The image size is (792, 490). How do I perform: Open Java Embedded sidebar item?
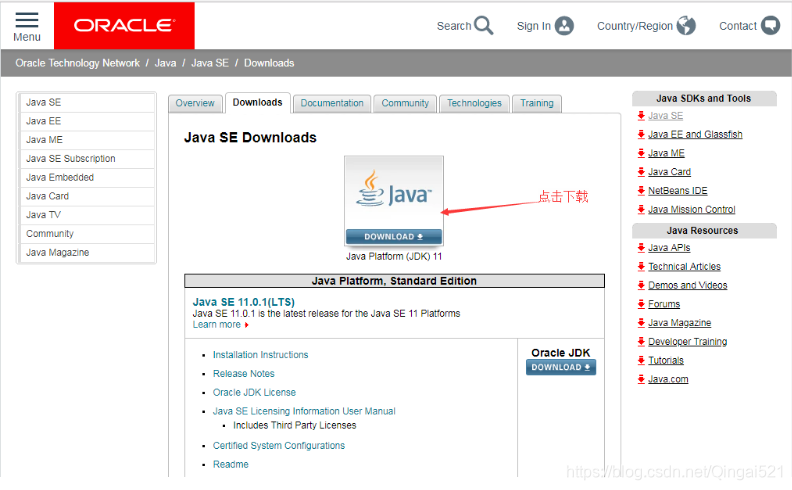click(87, 177)
